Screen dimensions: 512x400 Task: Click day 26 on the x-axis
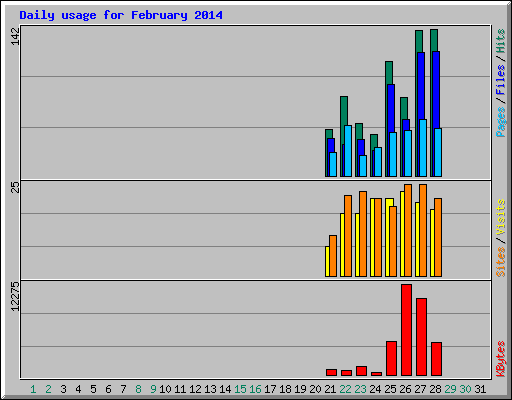coord(405,389)
